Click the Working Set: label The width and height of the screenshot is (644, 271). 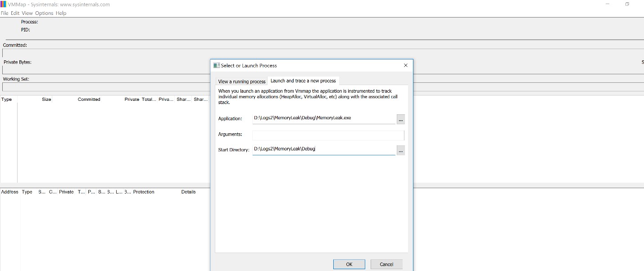(x=16, y=79)
